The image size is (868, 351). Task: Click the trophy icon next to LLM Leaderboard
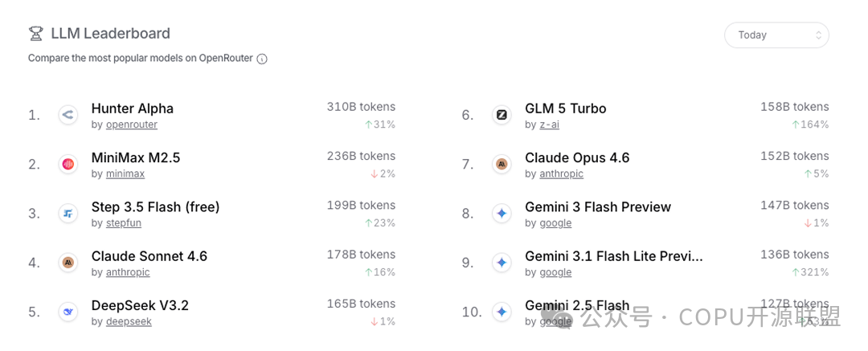[x=35, y=34]
